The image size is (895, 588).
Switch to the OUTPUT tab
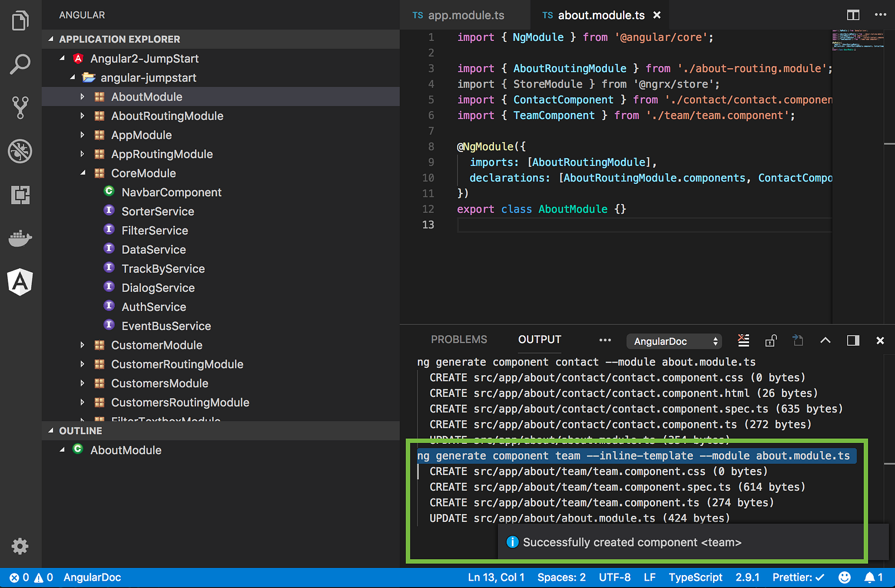[x=540, y=340]
